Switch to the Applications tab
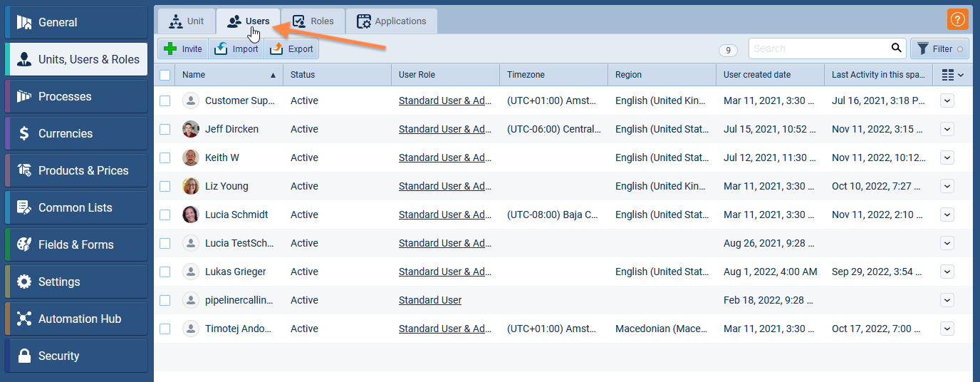Image resolution: width=980 pixels, height=382 pixels. 392,21
